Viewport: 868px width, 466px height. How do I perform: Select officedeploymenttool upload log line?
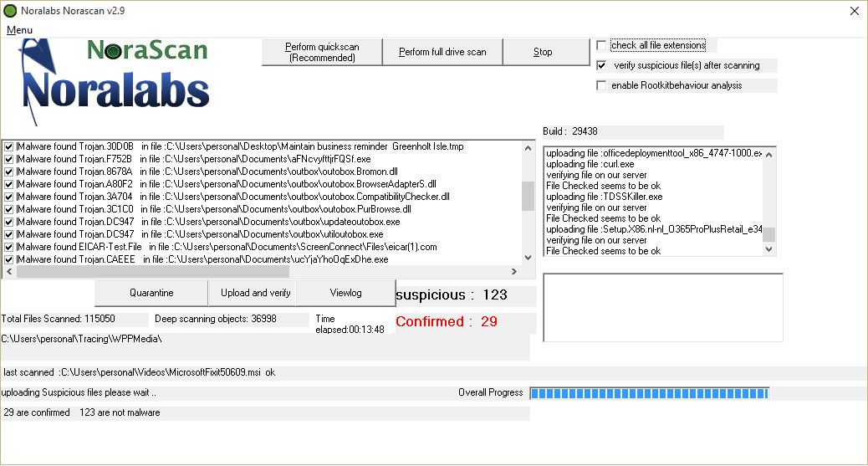point(654,153)
